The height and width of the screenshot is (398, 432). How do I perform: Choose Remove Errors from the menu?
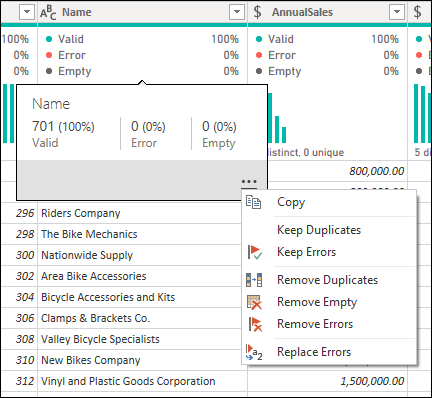click(329, 324)
